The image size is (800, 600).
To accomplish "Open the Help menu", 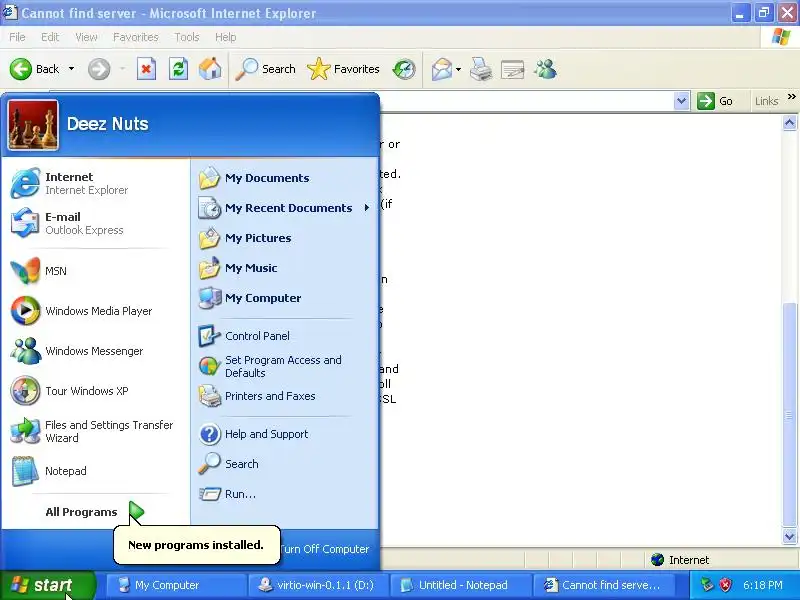I will (226, 37).
